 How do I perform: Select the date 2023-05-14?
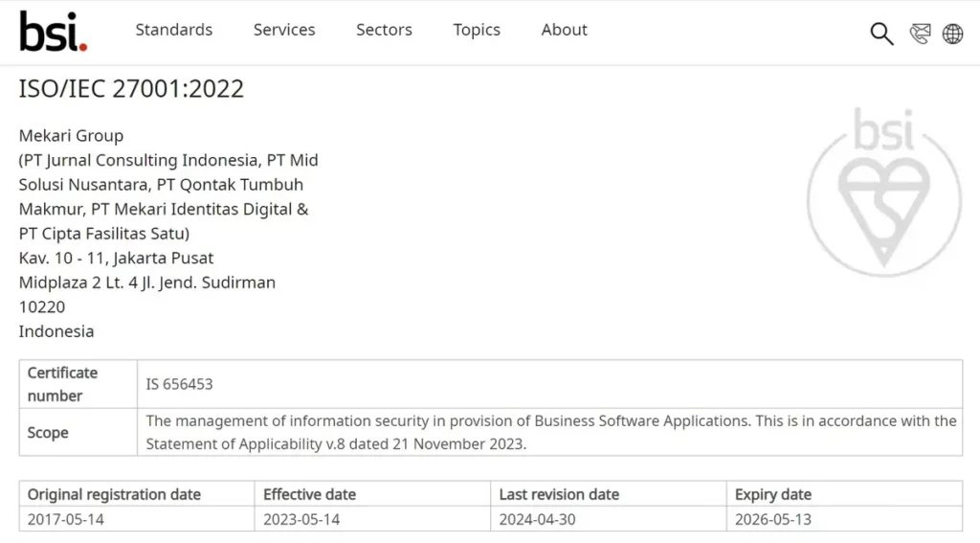pos(301,519)
